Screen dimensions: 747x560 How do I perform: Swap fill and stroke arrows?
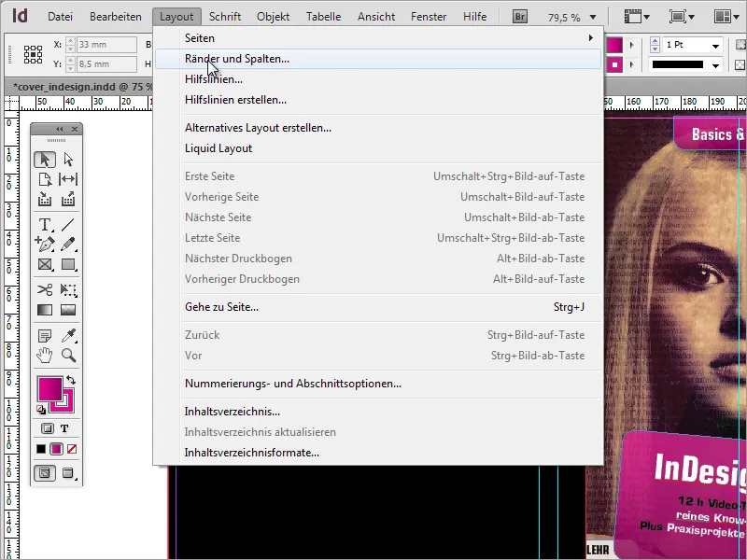71,380
